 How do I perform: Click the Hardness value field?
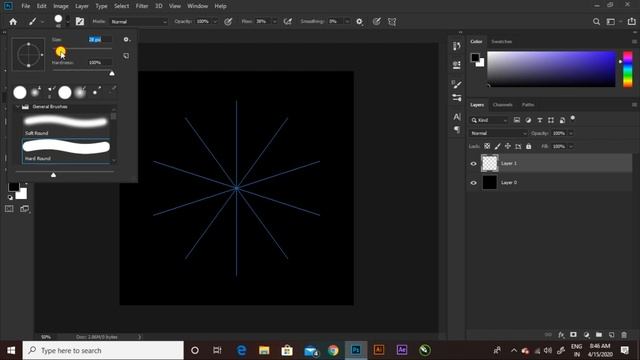tap(100, 62)
